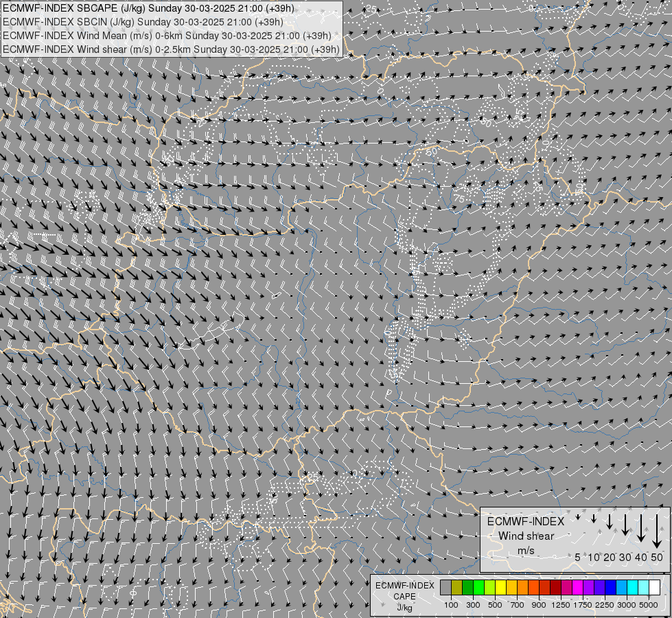
Task: Click the '5000' CAPE scale label
Action: click(x=649, y=605)
